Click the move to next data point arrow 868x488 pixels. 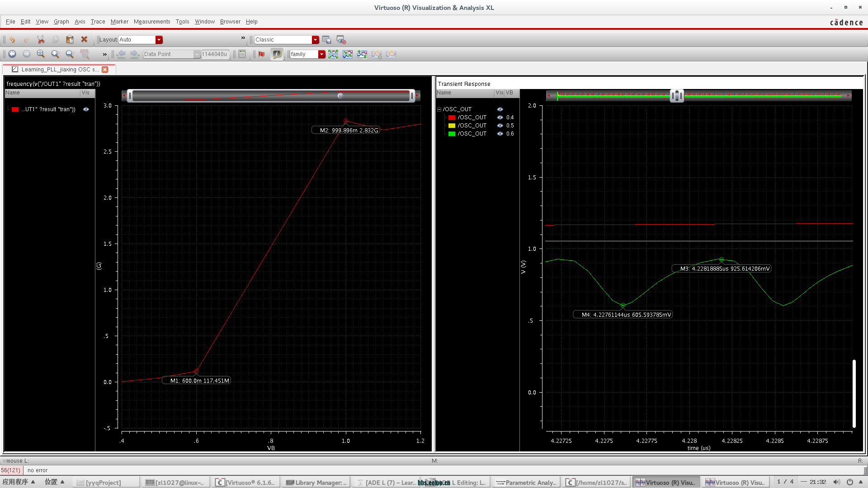(135, 54)
